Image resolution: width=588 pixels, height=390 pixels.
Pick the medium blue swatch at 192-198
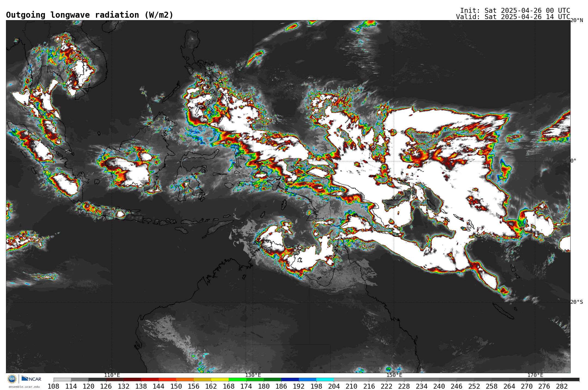point(308,379)
